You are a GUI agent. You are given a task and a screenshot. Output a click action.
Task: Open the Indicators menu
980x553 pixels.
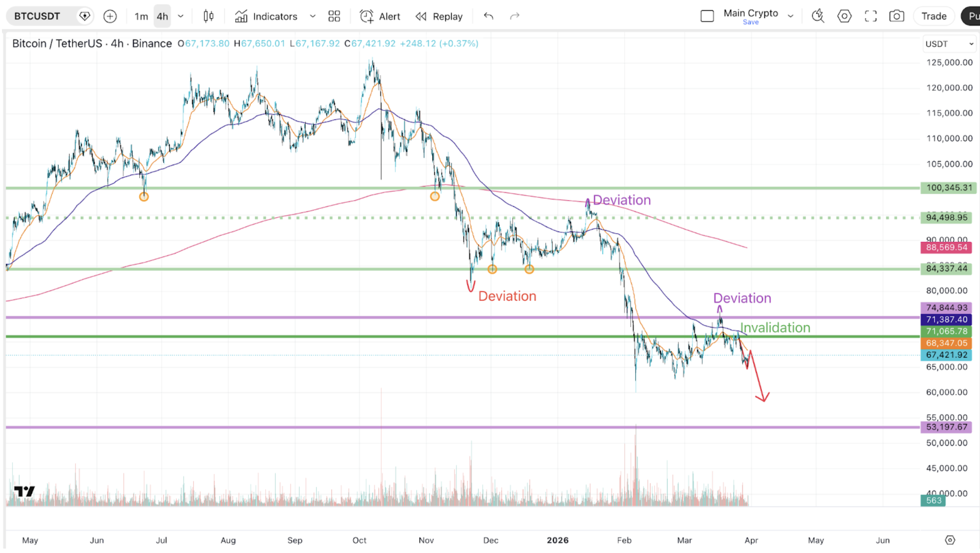pyautogui.click(x=266, y=16)
